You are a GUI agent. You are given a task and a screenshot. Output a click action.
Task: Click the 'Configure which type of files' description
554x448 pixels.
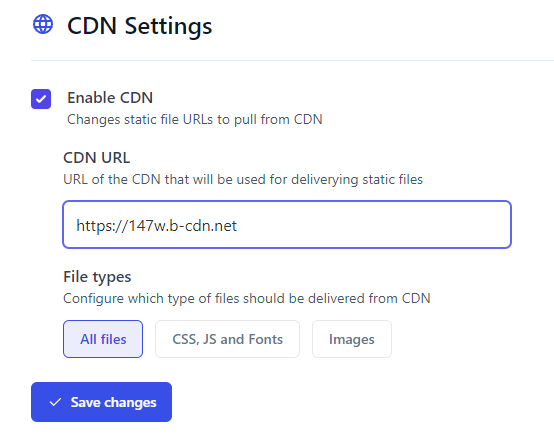coord(247,299)
